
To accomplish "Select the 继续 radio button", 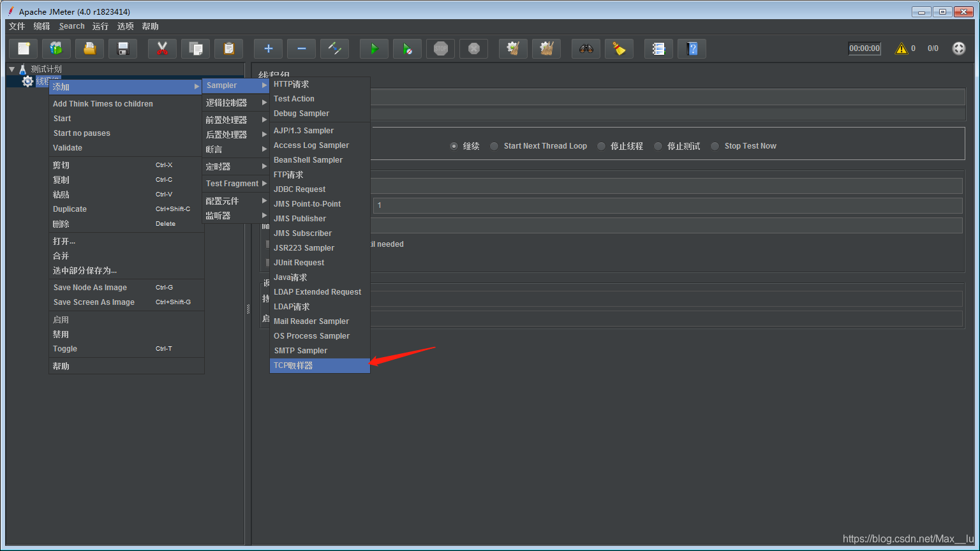I will 454,146.
